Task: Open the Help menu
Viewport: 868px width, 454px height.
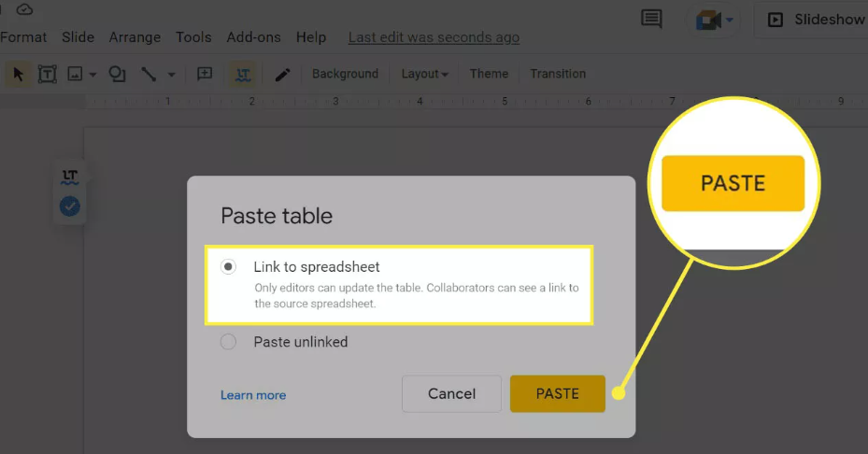Action: click(x=310, y=37)
